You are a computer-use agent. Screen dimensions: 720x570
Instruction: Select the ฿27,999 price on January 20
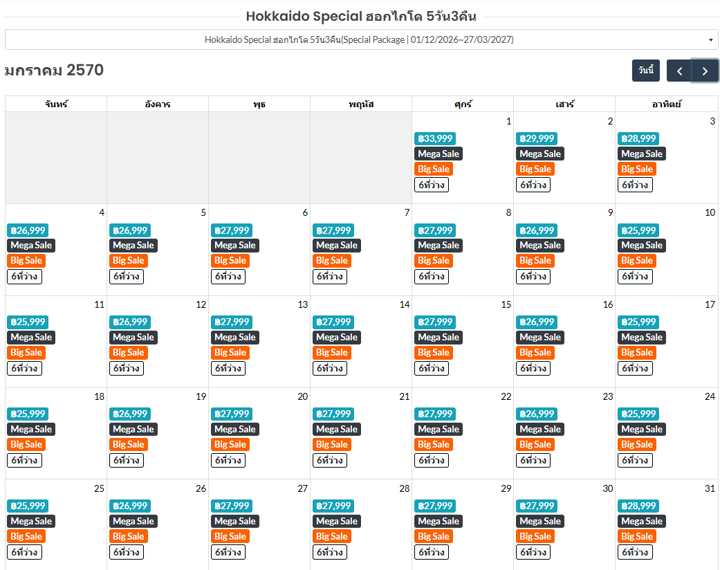pos(231,414)
